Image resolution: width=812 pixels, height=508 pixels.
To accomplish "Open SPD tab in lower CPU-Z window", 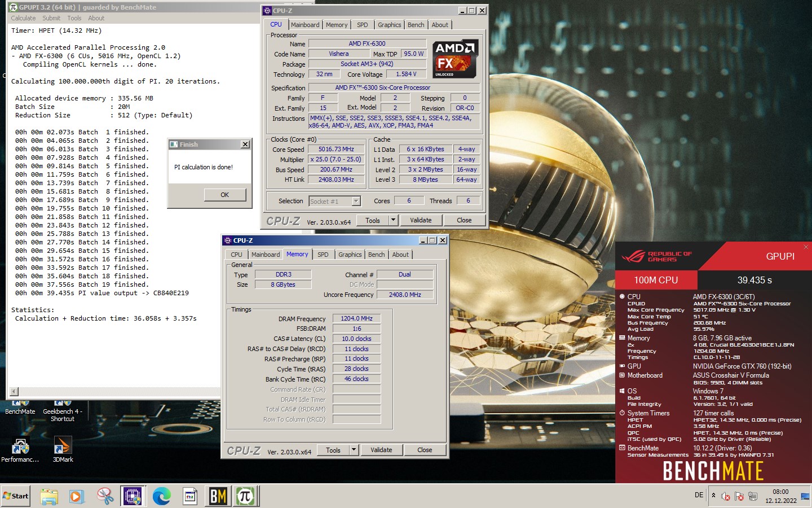I will click(323, 255).
